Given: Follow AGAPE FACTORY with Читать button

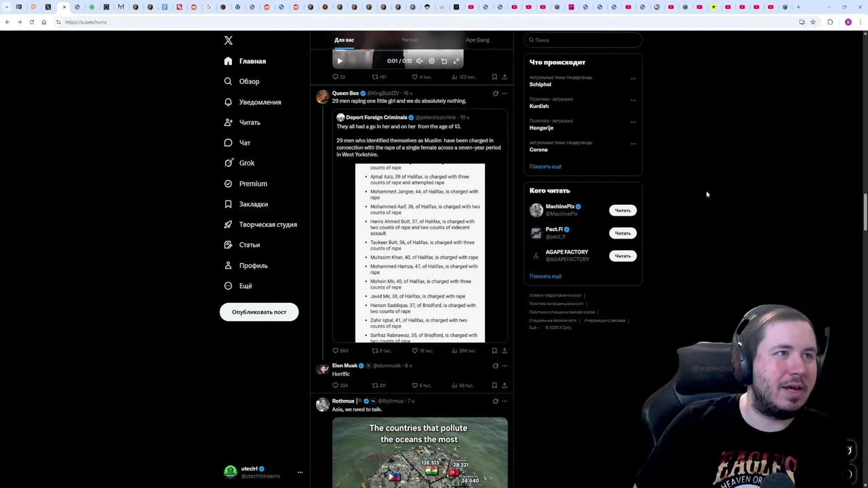Looking at the screenshot, I should tap(623, 256).
